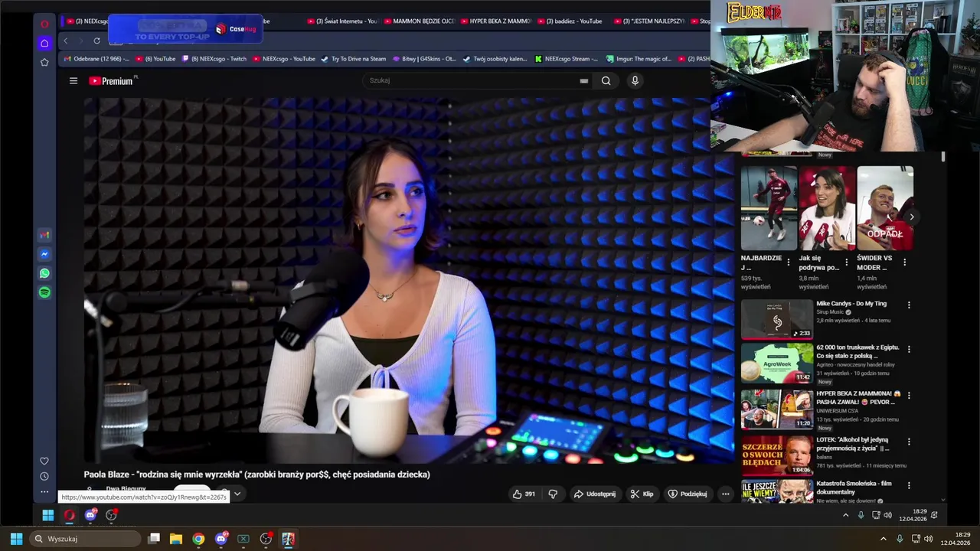Open Odebrane Gmail bookmark
980x551 pixels.
[97, 59]
